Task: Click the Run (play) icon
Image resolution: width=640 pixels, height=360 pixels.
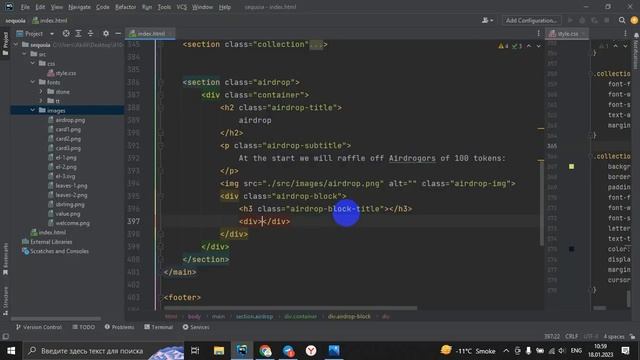Action: (570, 20)
